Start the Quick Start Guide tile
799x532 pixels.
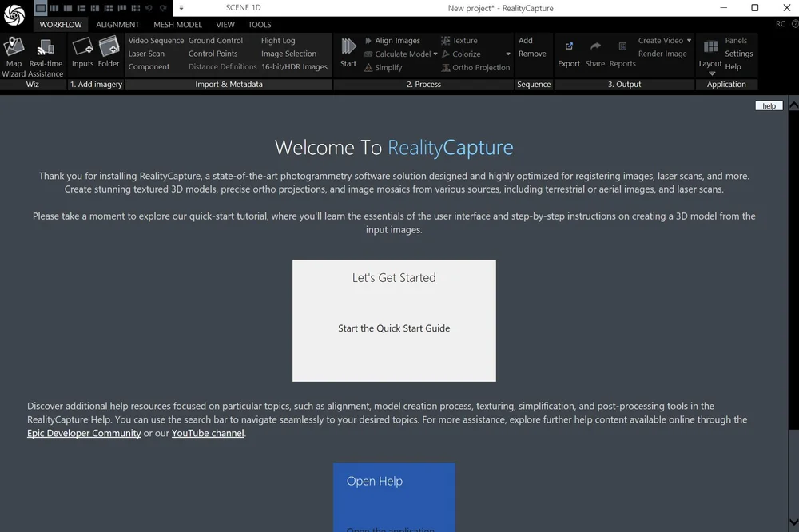[x=394, y=320]
